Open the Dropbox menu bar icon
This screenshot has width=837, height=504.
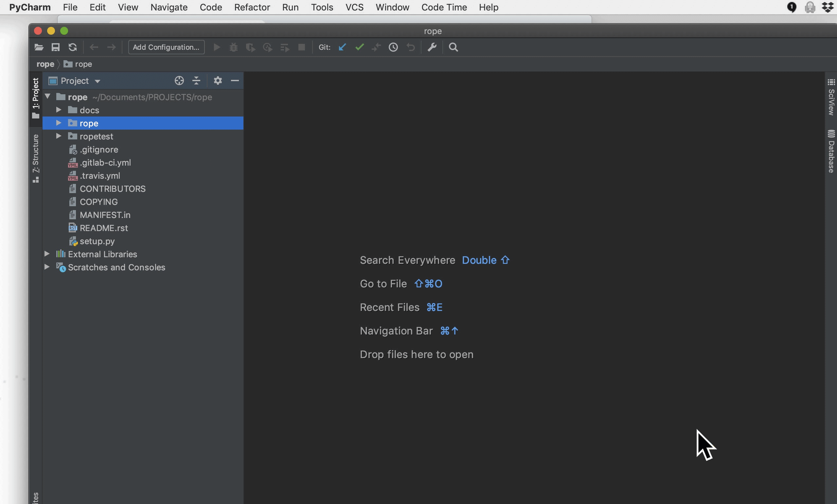pos(828,7)
